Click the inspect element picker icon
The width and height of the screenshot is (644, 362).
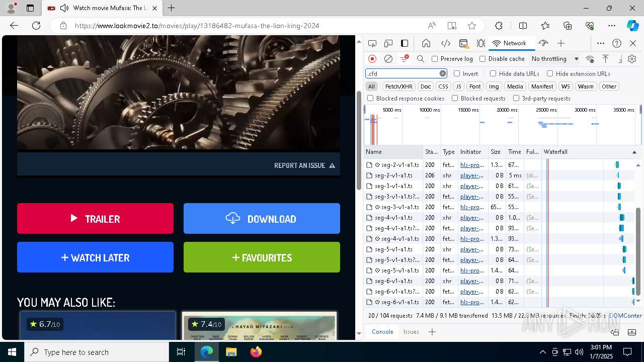tap(372, 43)
